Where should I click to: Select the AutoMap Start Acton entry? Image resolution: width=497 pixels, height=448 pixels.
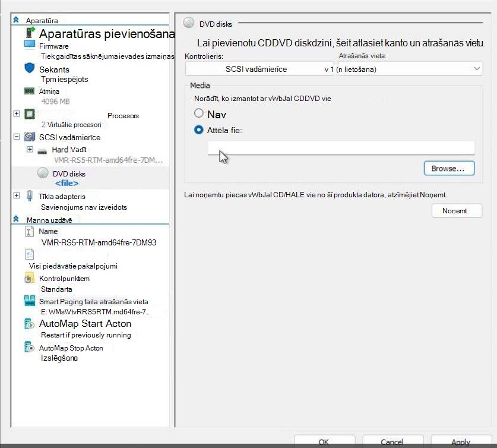(x=86, y=323)
